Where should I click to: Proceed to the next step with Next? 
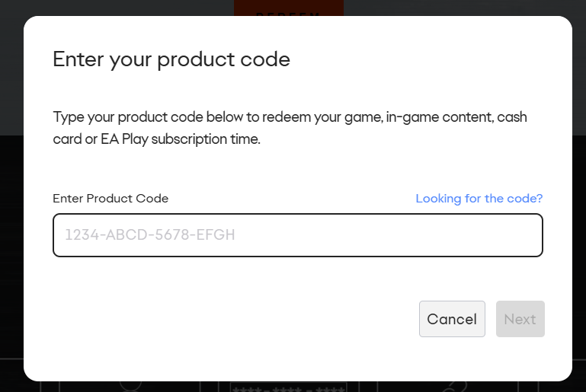520,319
